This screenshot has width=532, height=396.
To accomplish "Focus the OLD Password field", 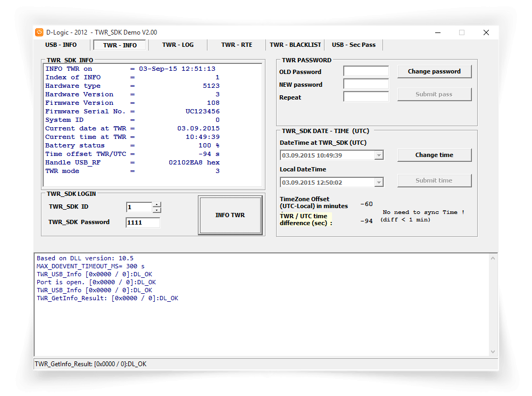I will tap(366, 71).
